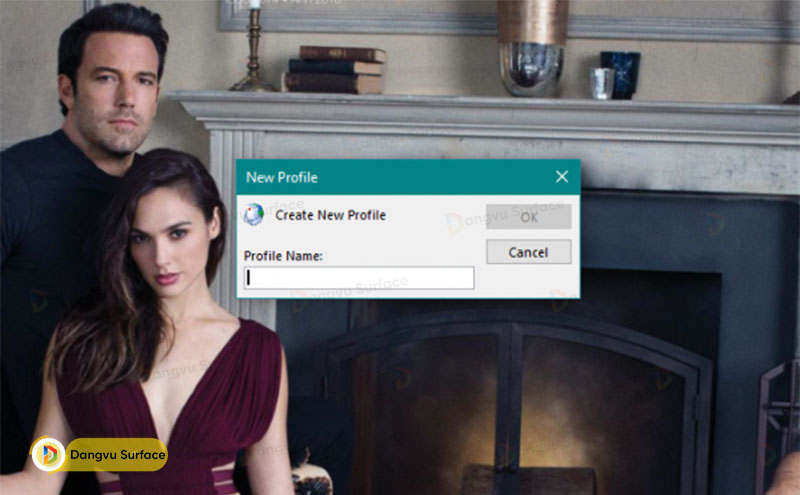Click the "Create New Profile" heading text
Viewport: 800px width, 495px height.
pos(330,215)
